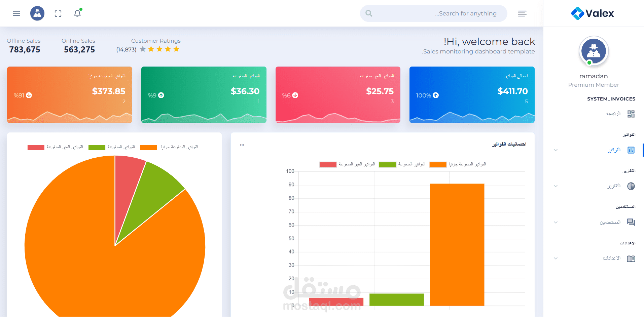This screenshot has height=319, width=644.
Task: Click the red bar in chart
Action: tap(336, 302)
